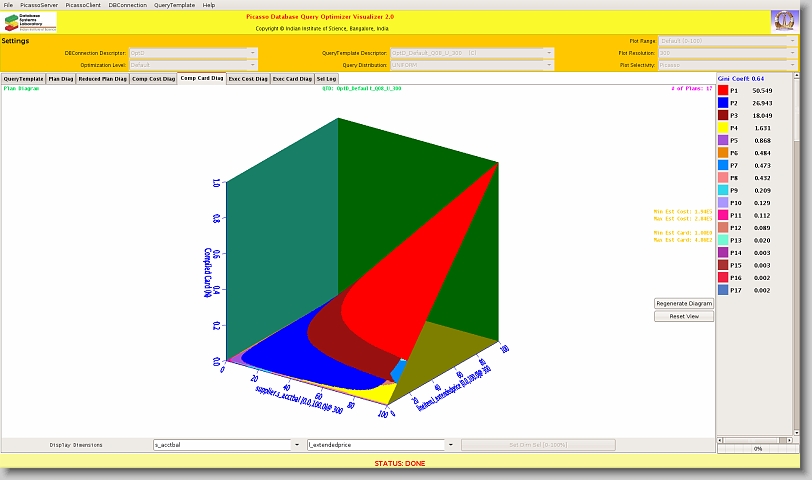812x480 pixels.
Task: Click the IISc emblem icon at top right
Action: pyautogui.click(x=783, y=21)
